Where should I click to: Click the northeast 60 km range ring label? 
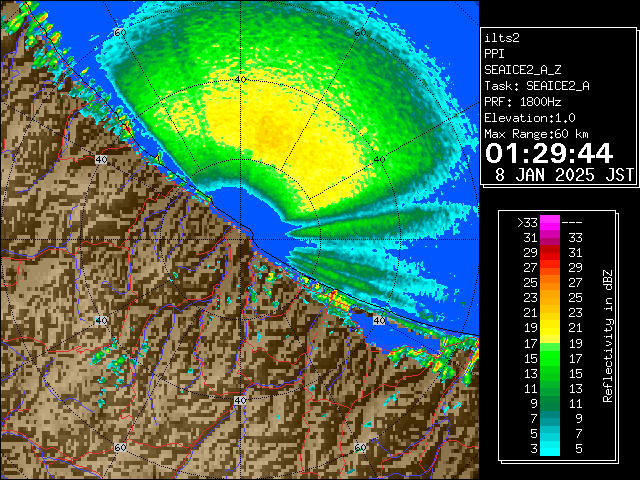[x=360, y=33]
